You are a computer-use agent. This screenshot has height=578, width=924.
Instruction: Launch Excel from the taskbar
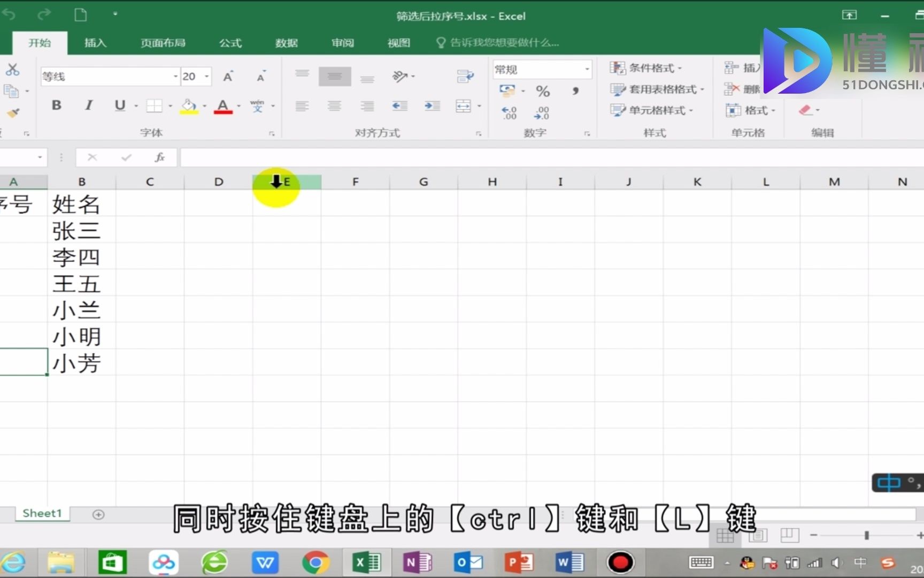(367, 562)
